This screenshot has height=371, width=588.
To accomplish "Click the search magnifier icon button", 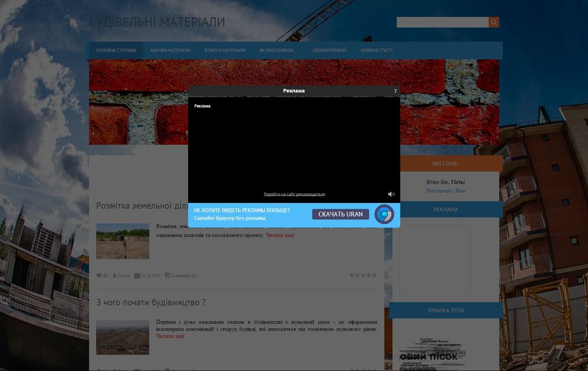I will coord(494,22).
